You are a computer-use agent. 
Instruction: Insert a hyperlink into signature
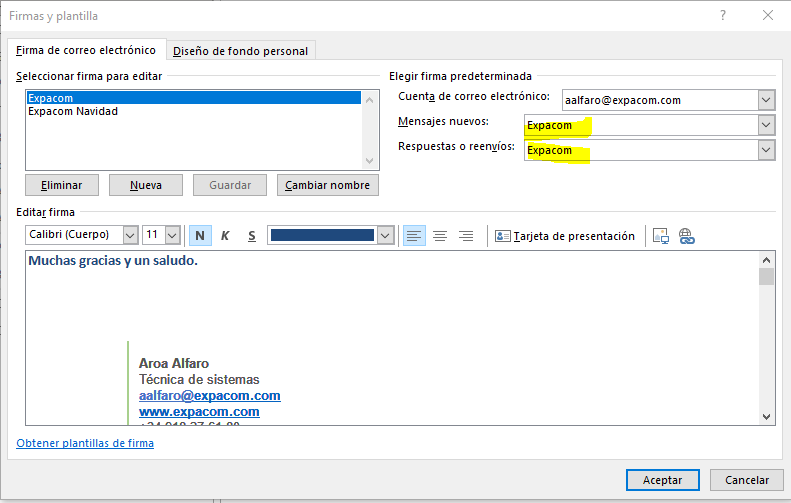tap(687, 236)
